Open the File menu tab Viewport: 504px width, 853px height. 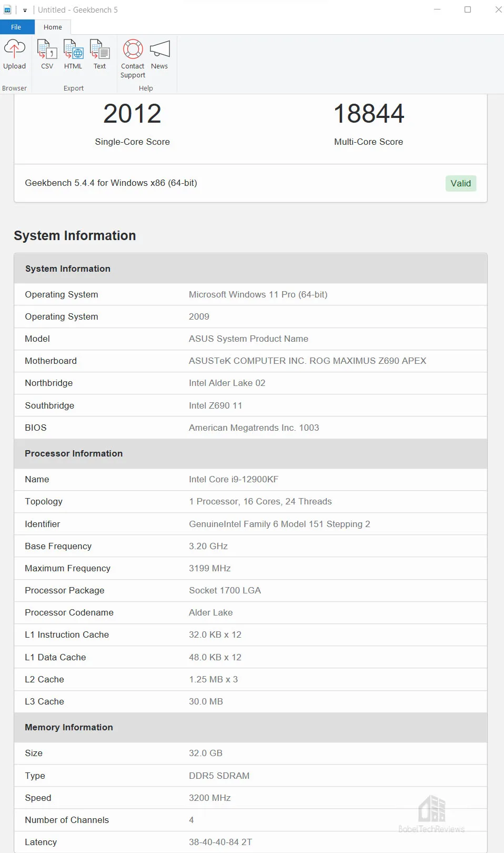[16, 27]
